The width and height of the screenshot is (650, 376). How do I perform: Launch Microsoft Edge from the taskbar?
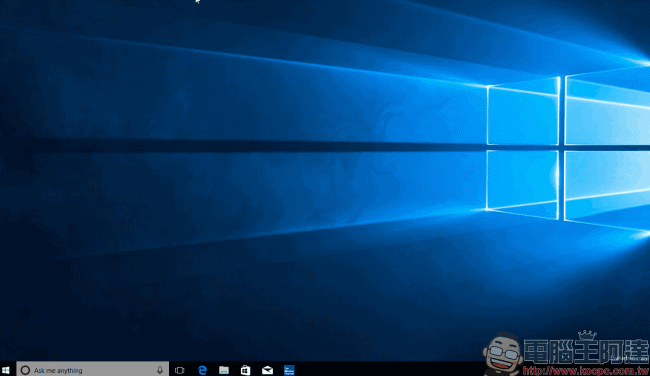pyautogui.click(x=202, y=370)
